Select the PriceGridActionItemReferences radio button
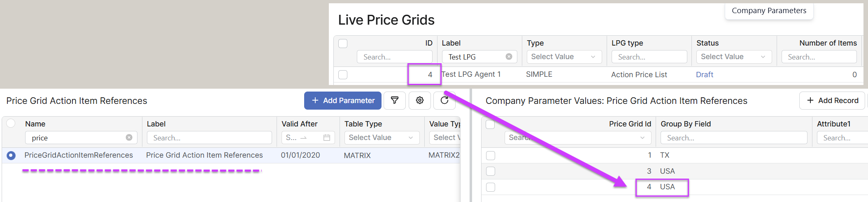Screen dimensions: 868x202 [x=11, y=156]
